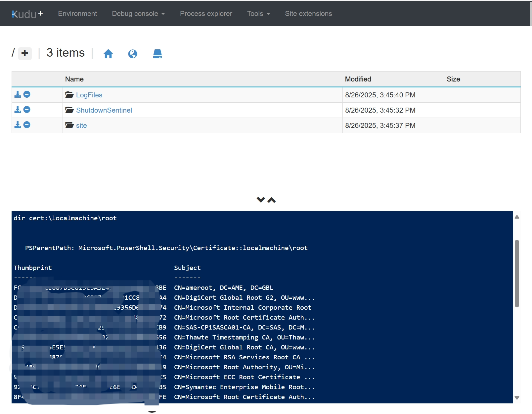The height and width of the screenshot is (414, 532).
Task: Browse local drive using the disk icon
Action: pyautogui.click(x=157, y=53)
